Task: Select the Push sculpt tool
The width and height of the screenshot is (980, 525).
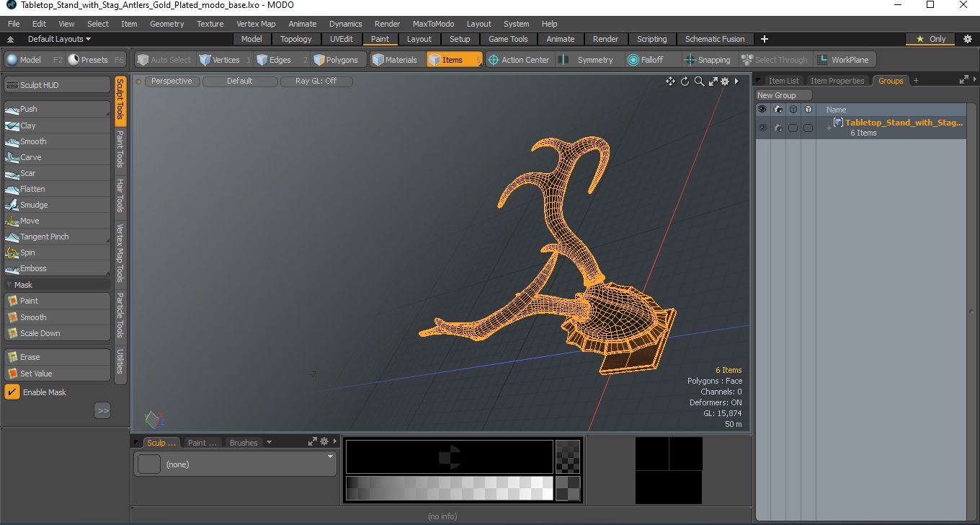Action: [x=57, y=109]
